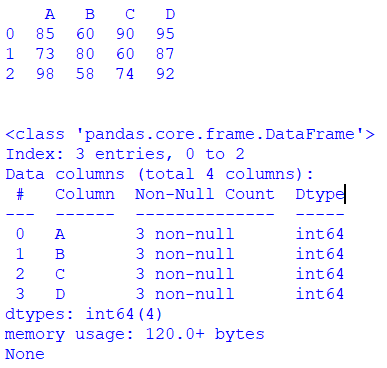Click the column header D in the table
This screenshot has height=368, width=387.
170,14
